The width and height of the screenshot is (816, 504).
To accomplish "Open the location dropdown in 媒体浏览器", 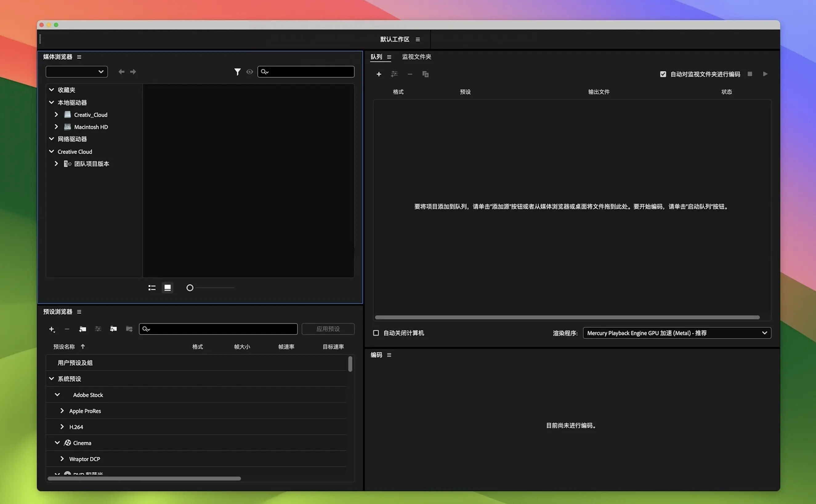I will [x=76, y=72].
